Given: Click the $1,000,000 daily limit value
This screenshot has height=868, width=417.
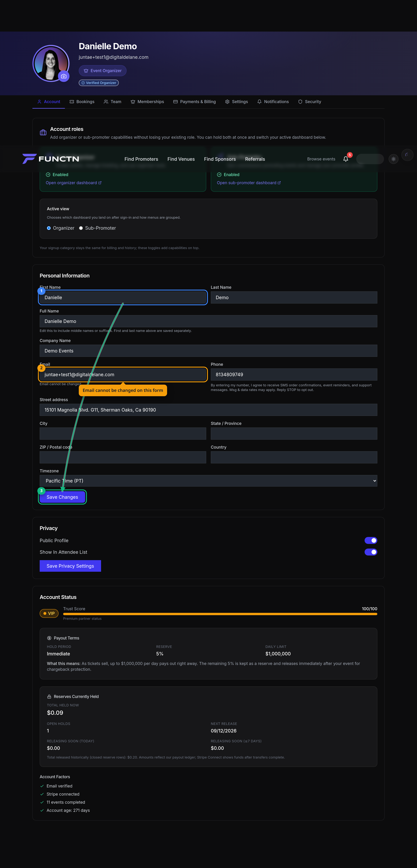Looking at the screenshot, I should [x=278, y=654].
